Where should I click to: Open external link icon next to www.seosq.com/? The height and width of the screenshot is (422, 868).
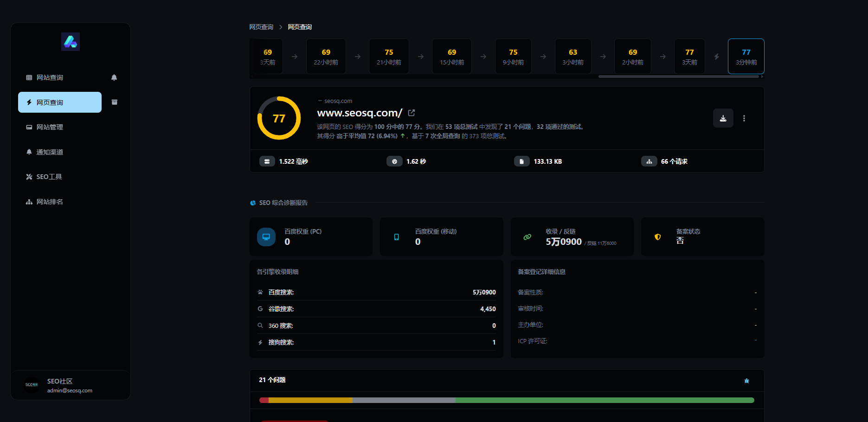pos(411,113)
